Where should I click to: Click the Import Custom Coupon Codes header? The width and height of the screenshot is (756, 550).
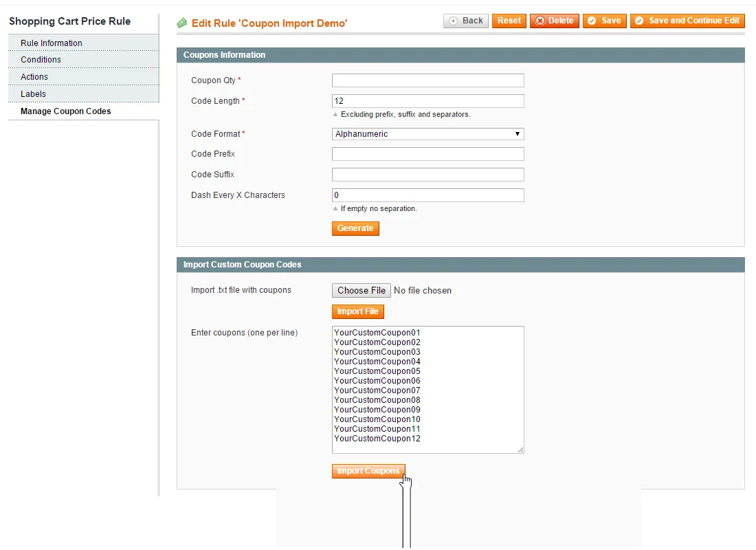click(x=460, y=265)
